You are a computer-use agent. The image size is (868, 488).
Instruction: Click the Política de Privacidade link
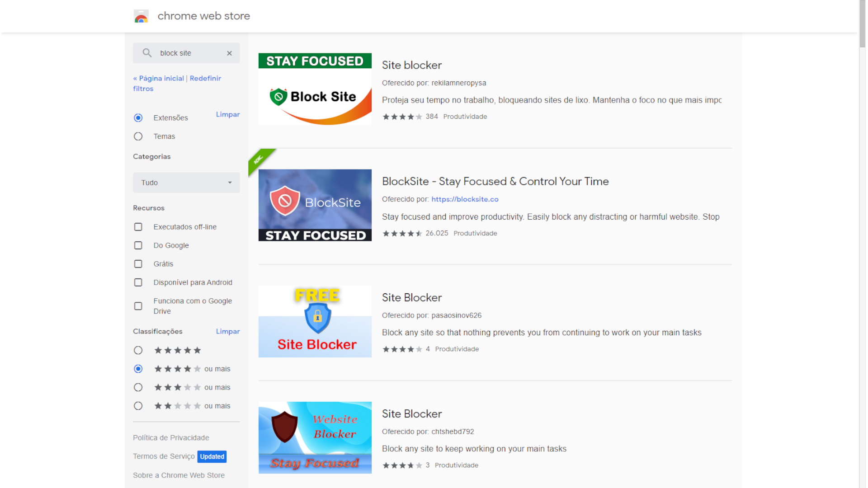172,437
